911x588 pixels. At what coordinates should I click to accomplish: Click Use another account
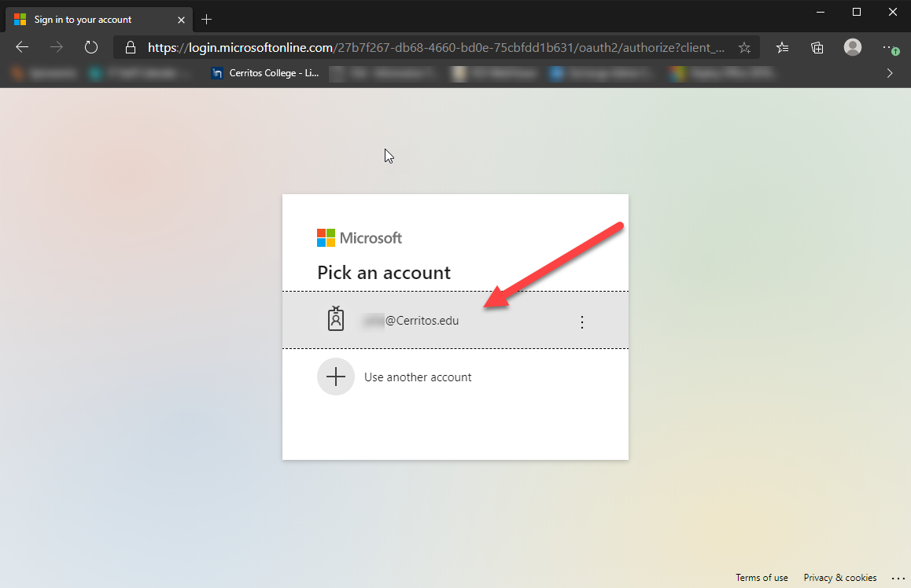(x=455, y=377)
